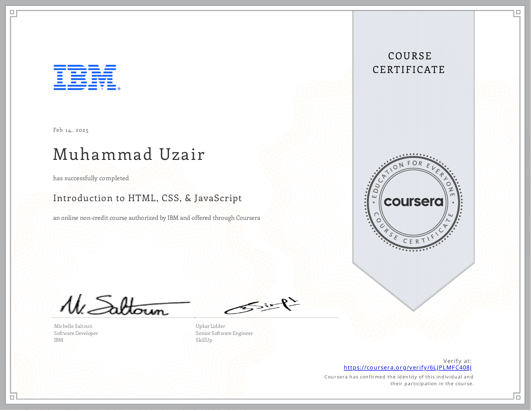Click the IBM logo

coord(85,77)
